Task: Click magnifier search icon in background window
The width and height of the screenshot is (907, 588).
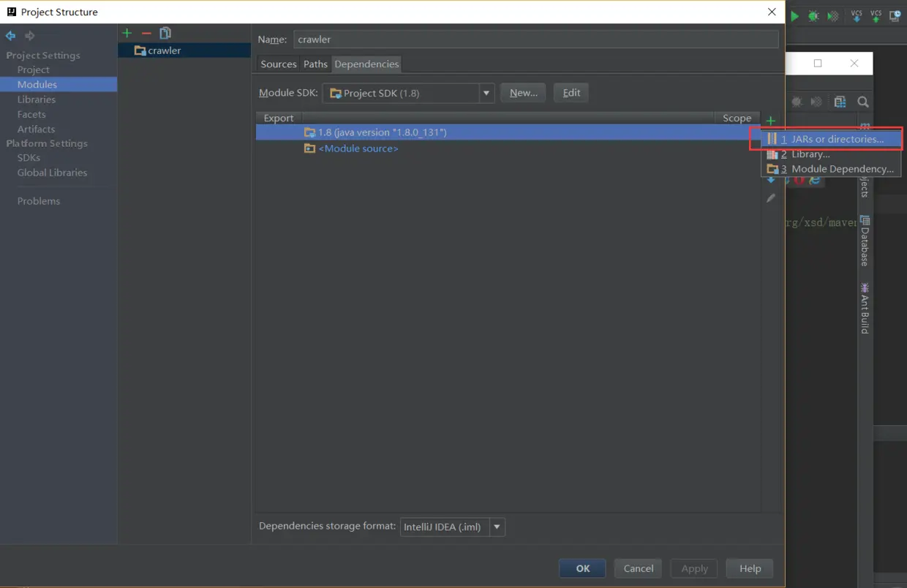Action: pos(864,102)
